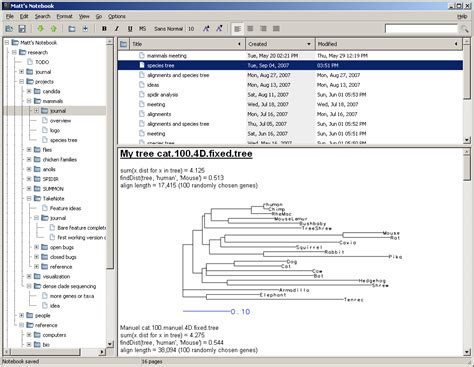Click the save notebook floppy icon

(x=22, y=29)
